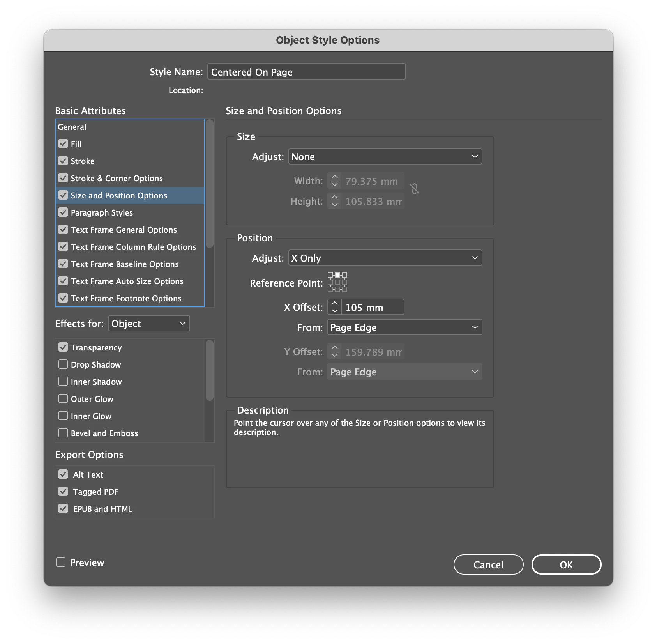This screenshot has height=644, width=657.
Task: Select Text Frame Auto Size Options label
Action: pyautogui.click(x=127, y=281)
